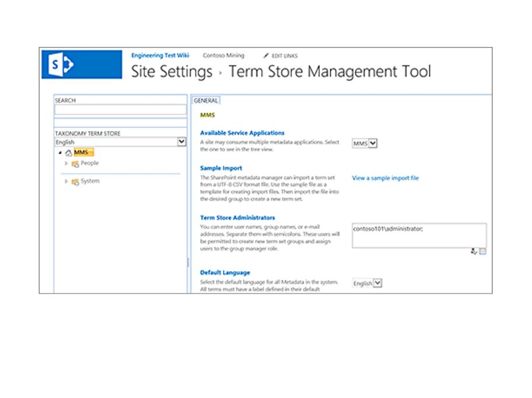532x398 pixels.
Task: Click the System group folder icon
Action: click(x=75, y=182)
